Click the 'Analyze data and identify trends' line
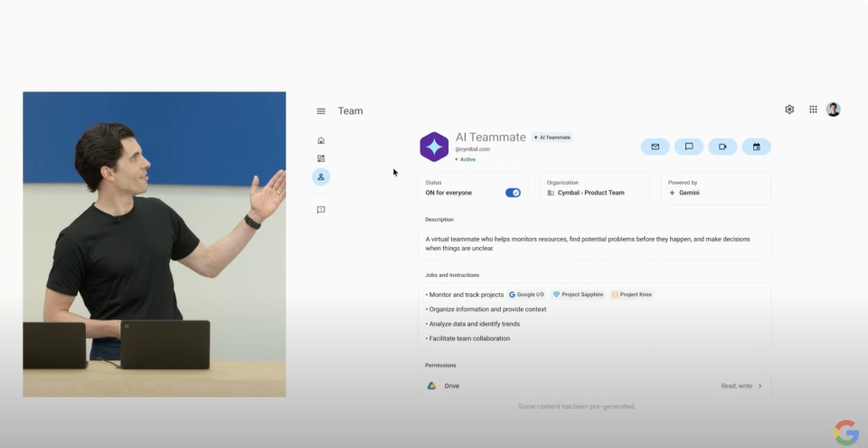This screenshot has height=448, width=868. (473, 324)
